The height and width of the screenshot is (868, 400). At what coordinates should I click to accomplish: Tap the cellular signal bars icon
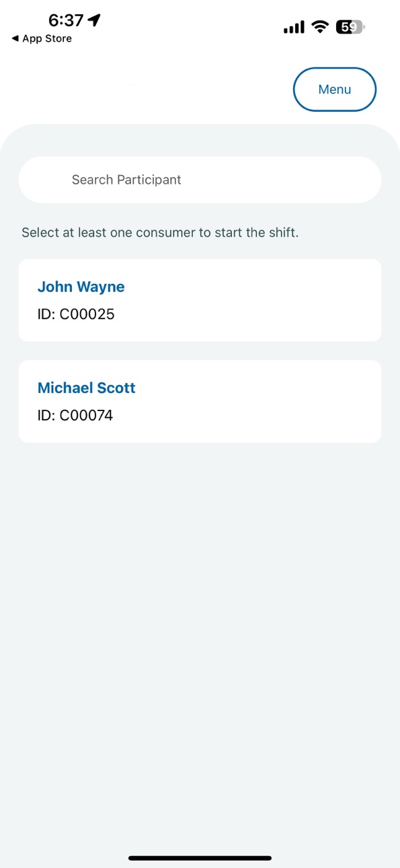click(x=294, y=28)
